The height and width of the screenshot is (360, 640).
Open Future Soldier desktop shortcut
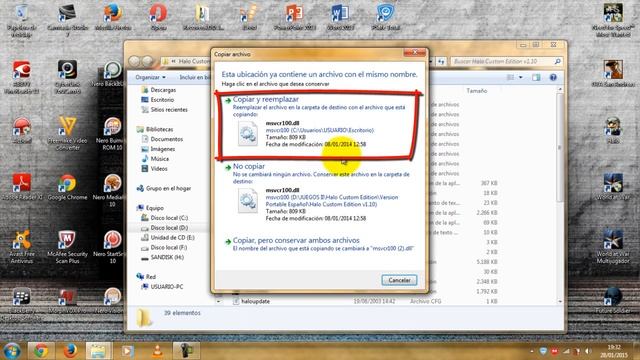click(x=613, y=300)
